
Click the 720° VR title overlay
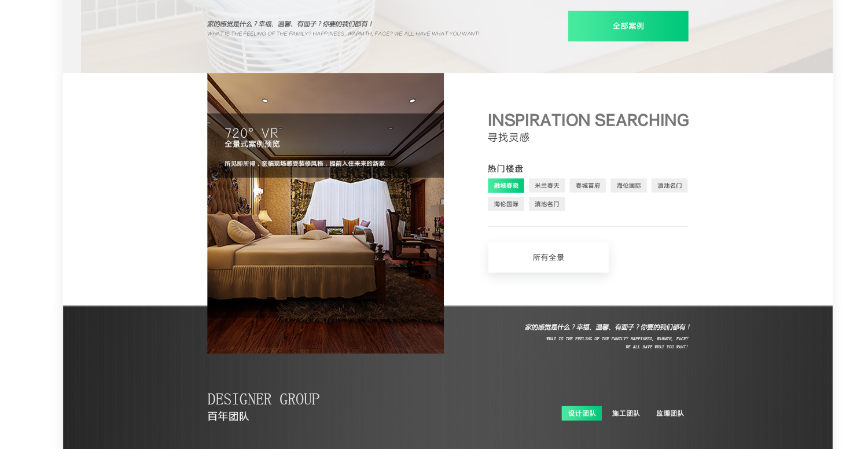pos(252,133)
